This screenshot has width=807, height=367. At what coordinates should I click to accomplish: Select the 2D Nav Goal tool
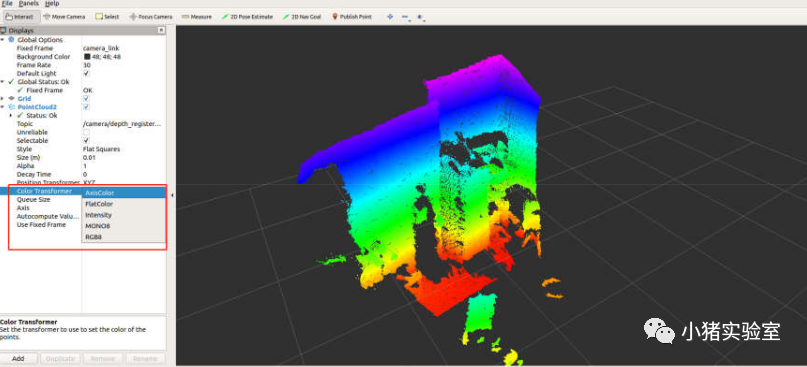[x=302, y=16]
